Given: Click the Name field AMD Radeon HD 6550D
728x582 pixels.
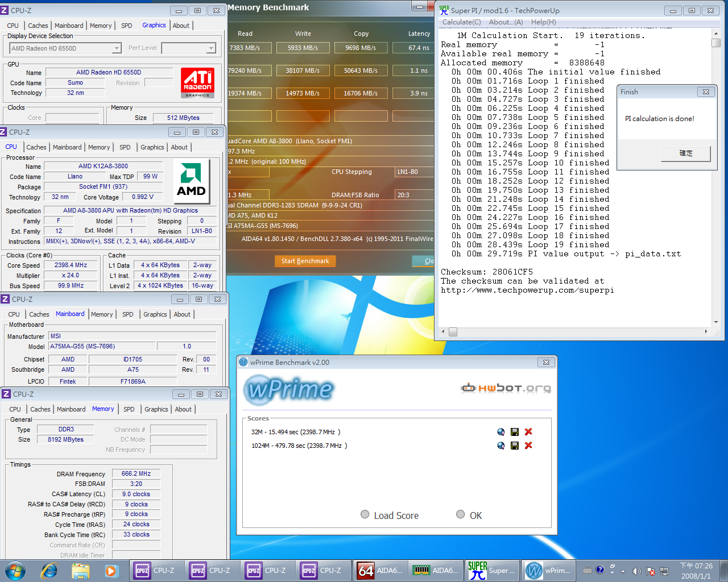Looking at the screenshot, I should pyautogui.click(x=109, y=72).
